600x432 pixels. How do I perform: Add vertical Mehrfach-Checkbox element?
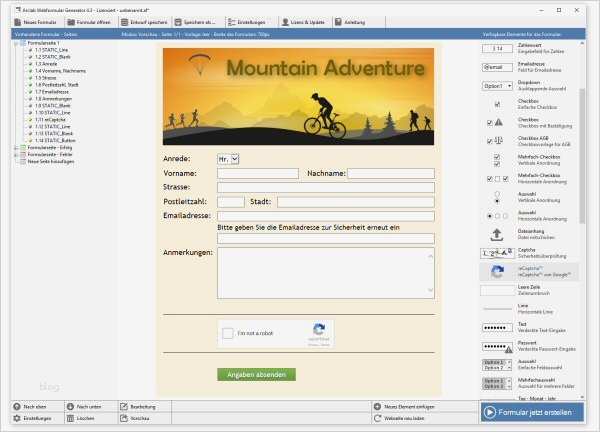click(x=528, y=160)
